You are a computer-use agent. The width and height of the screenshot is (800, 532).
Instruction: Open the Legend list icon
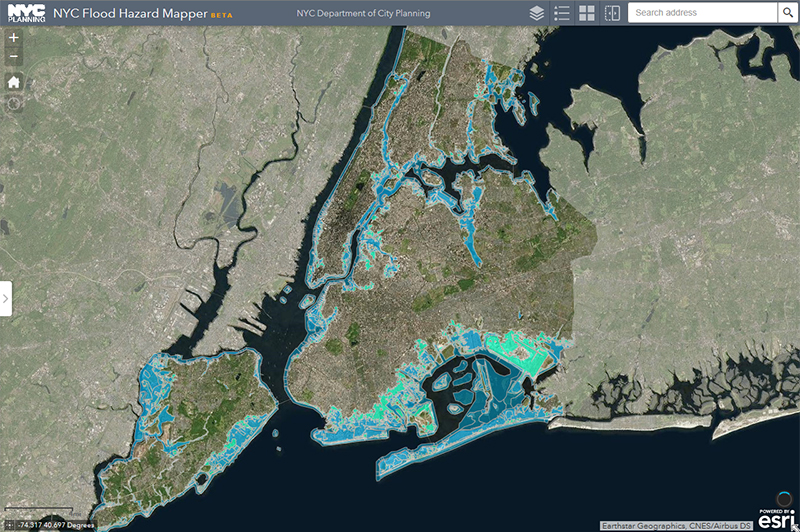click(561, 13)
